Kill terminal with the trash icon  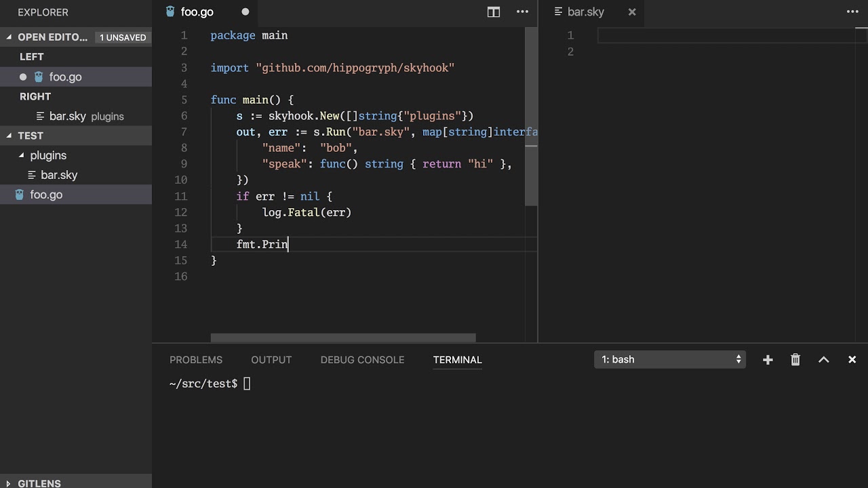pyautogui.click(x=795, y=360)
